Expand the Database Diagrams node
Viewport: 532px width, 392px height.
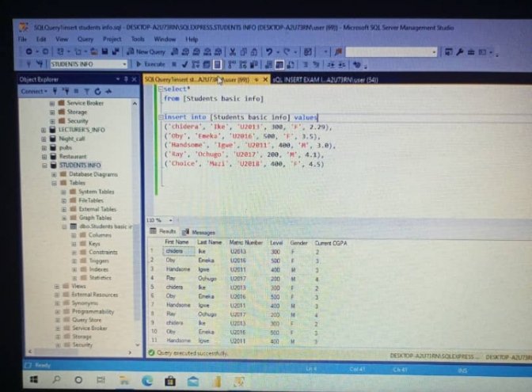pyautogui.click(x=54, y=174)
